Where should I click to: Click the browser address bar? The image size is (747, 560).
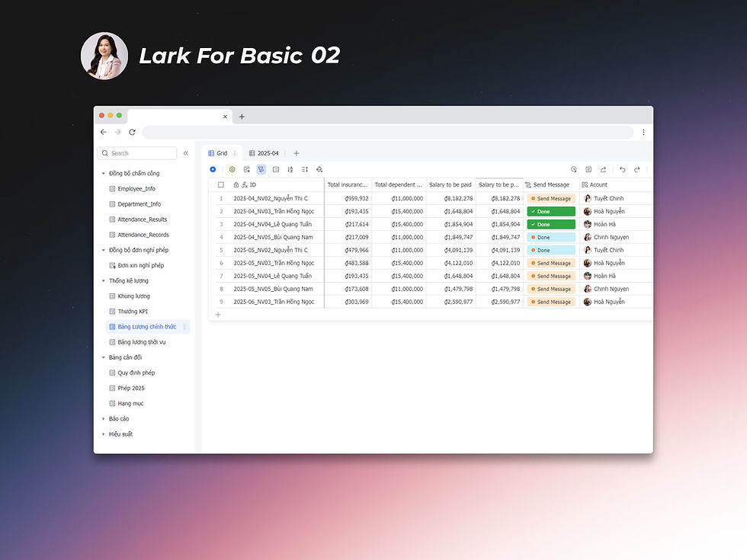pos(388,132)
